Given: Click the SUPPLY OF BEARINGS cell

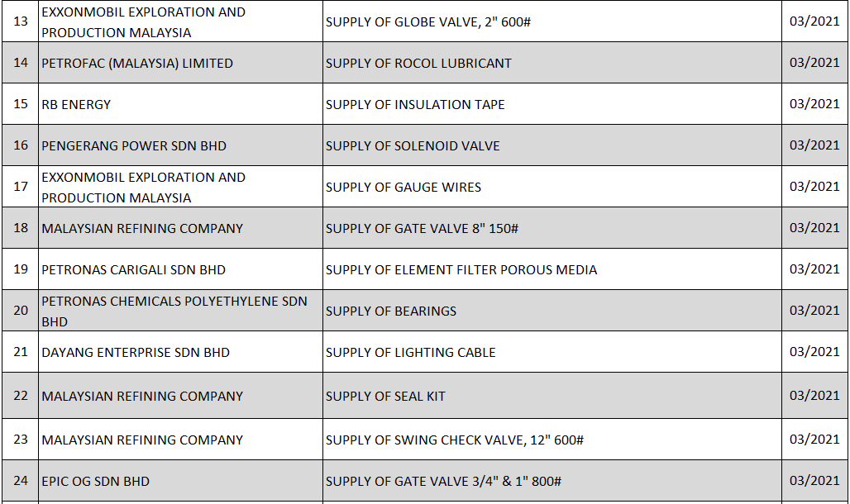Looking at the screenshot, I should point(391,311).
